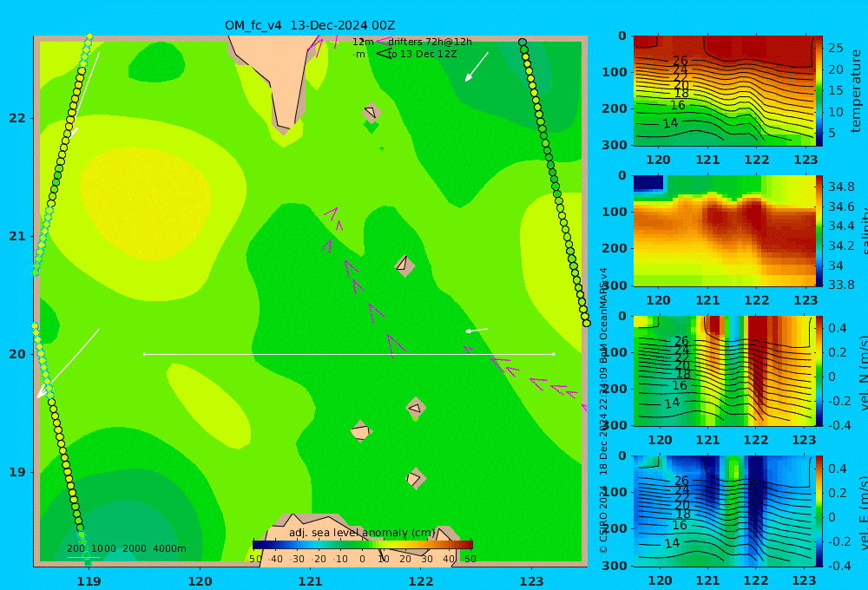Click depth legend '200 1000 2000 4000m'
The width and height of the screenshot is (868, 590).
pos(126,548)
